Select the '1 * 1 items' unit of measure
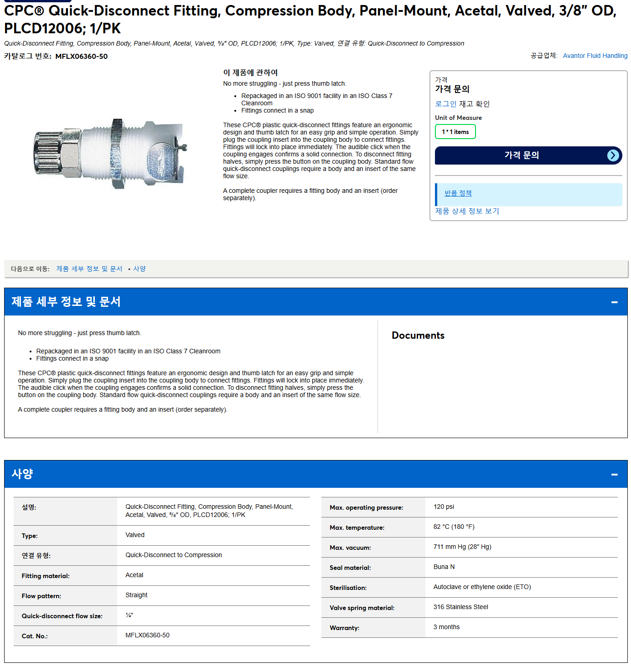Viewport: 631px width, 672px height. click(x=455, y=132)
